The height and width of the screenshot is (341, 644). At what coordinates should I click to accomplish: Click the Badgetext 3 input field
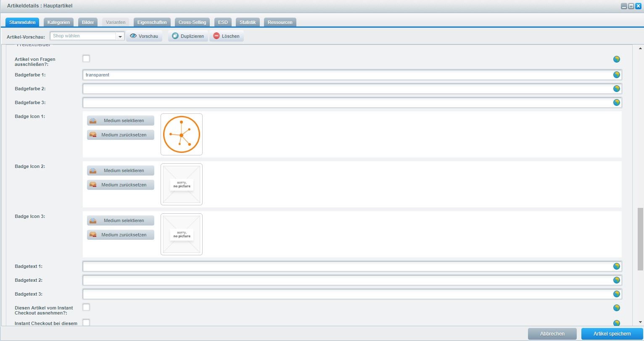coord(352,294)
